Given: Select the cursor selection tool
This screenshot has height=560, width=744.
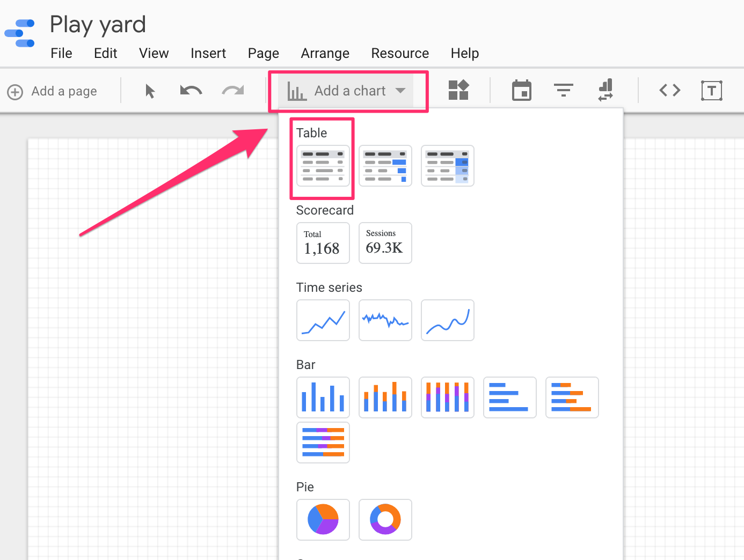Looking at the screenshot, I should [x=150, y=90].
